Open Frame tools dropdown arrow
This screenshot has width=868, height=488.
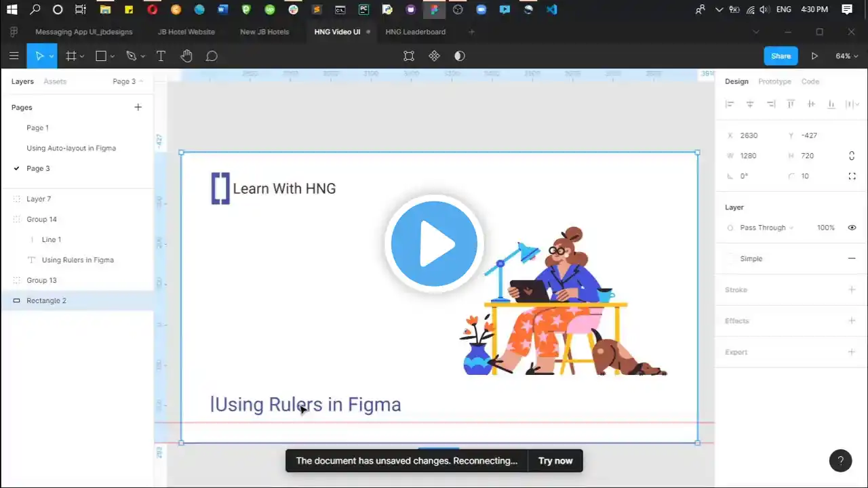click(x=83, y=56)
